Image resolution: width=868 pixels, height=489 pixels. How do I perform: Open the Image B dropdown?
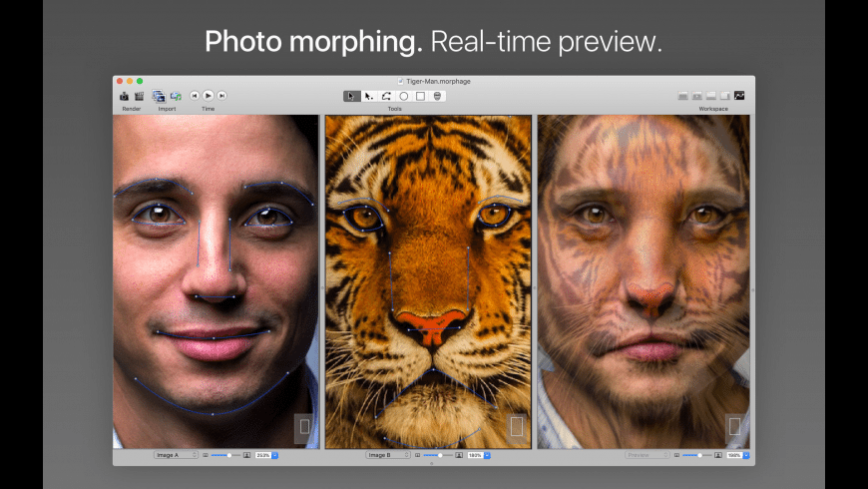(388, 455)
